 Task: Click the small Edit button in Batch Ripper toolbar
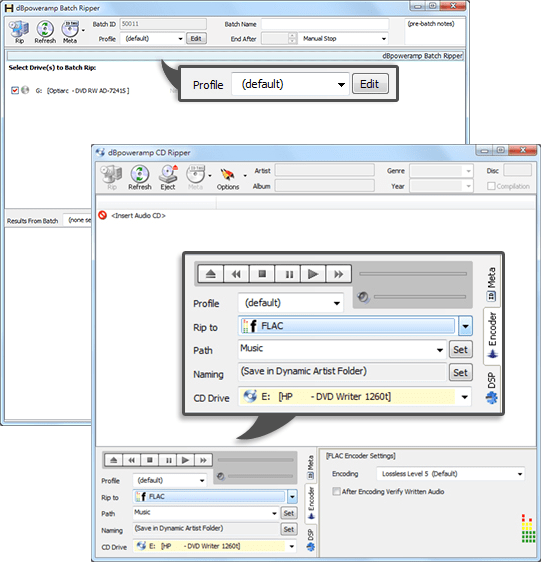pyautogui.click(x=196, y=39)
